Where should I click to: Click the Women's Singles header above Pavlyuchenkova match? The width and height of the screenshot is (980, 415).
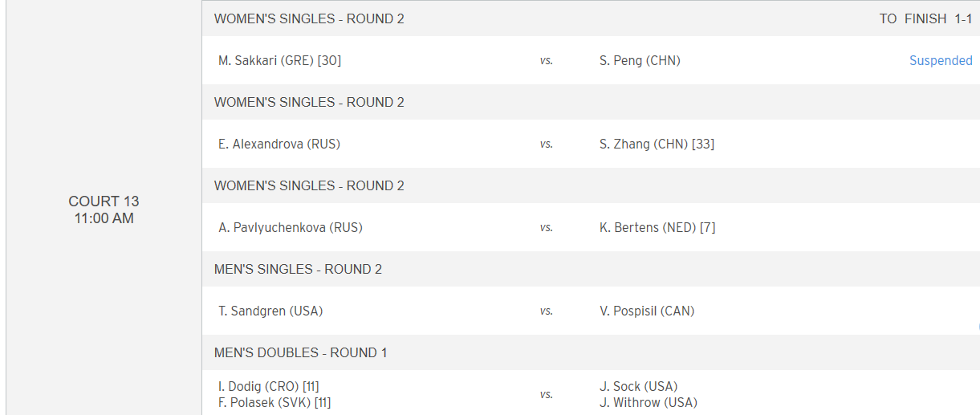[x=309, y=186]
